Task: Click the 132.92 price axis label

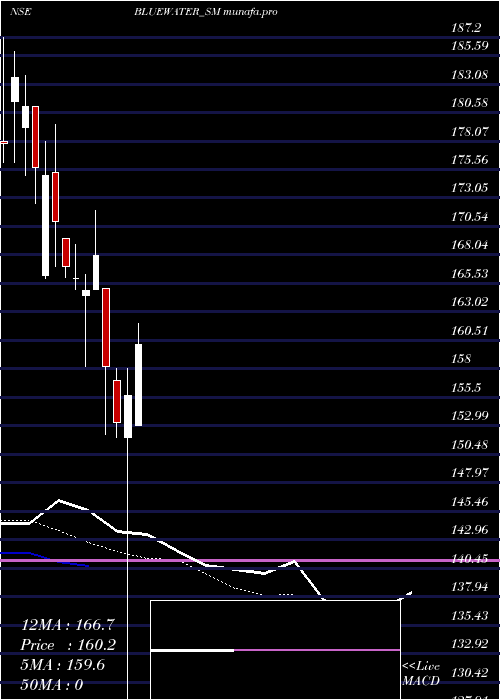Action: [x=470, y=643]
